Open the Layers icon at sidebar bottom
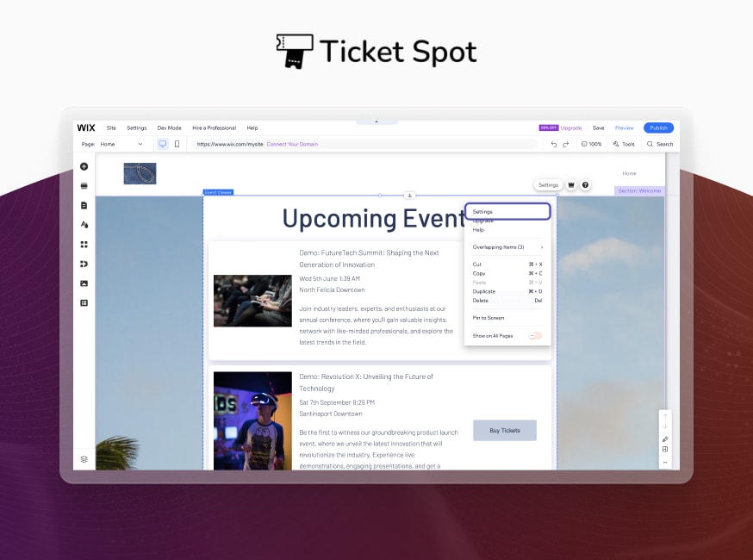This screenshot has width=753, height=560. pos(84,459)
